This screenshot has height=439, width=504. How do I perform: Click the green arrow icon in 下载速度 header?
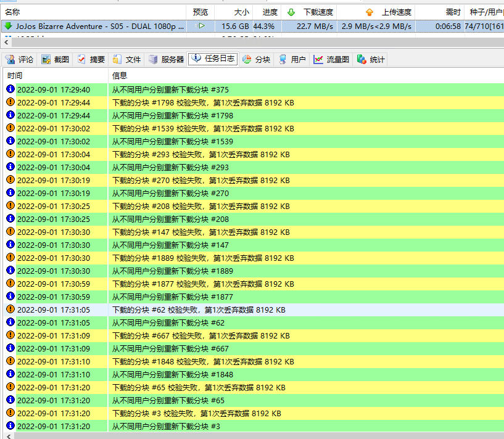click(291, 12)
